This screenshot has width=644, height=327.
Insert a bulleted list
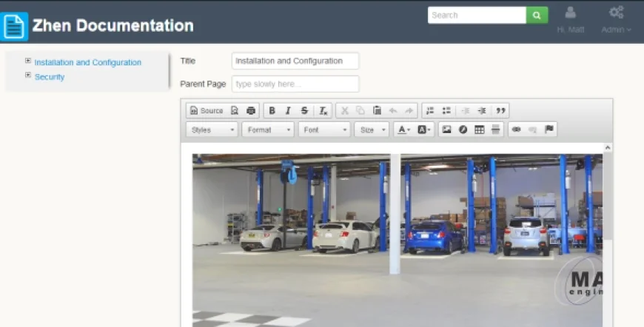446,110
